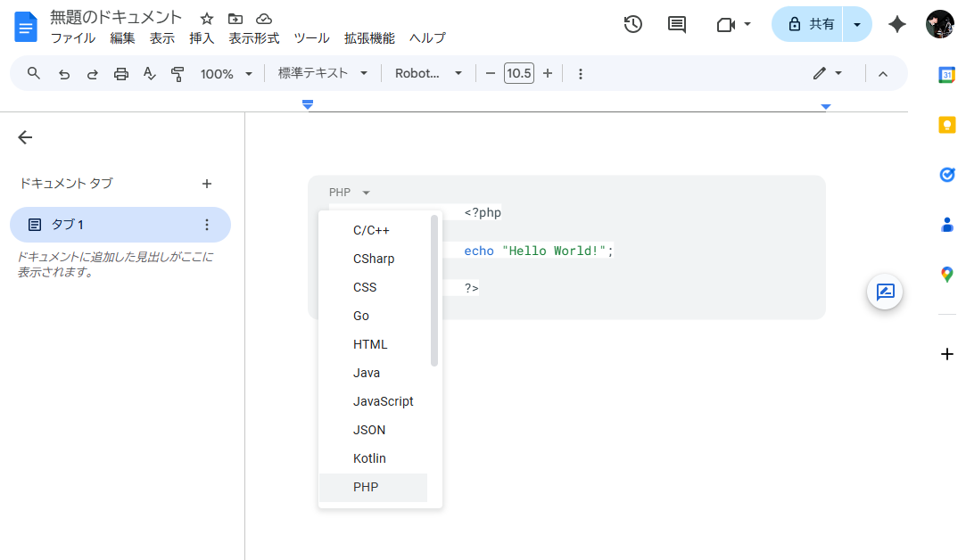Click the undo arrow icon

click(x=64, y=74)
